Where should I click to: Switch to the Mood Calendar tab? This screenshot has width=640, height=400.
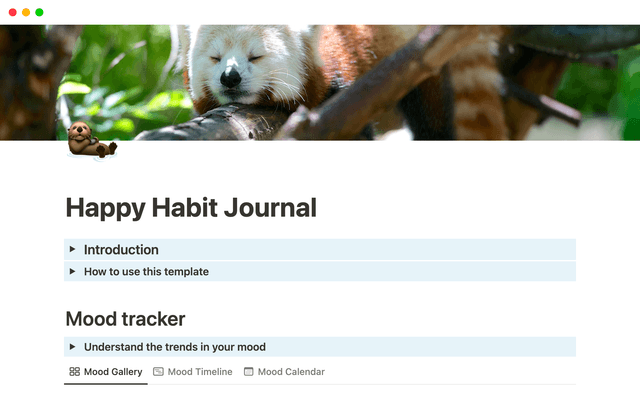[x=291, y=372]
